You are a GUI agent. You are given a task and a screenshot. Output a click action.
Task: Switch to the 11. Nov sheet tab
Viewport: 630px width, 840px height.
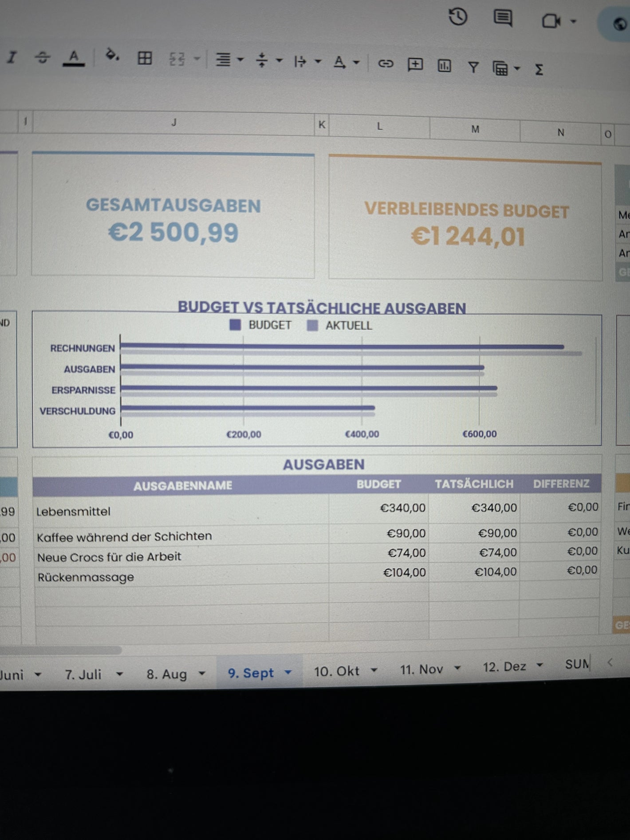click(421, 669)
